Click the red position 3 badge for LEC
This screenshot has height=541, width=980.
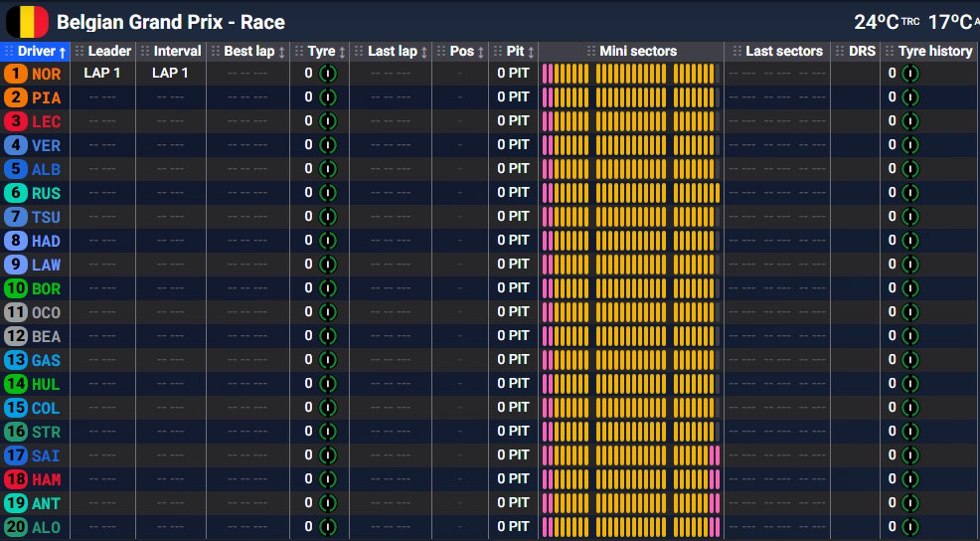(x=16, y=121)
